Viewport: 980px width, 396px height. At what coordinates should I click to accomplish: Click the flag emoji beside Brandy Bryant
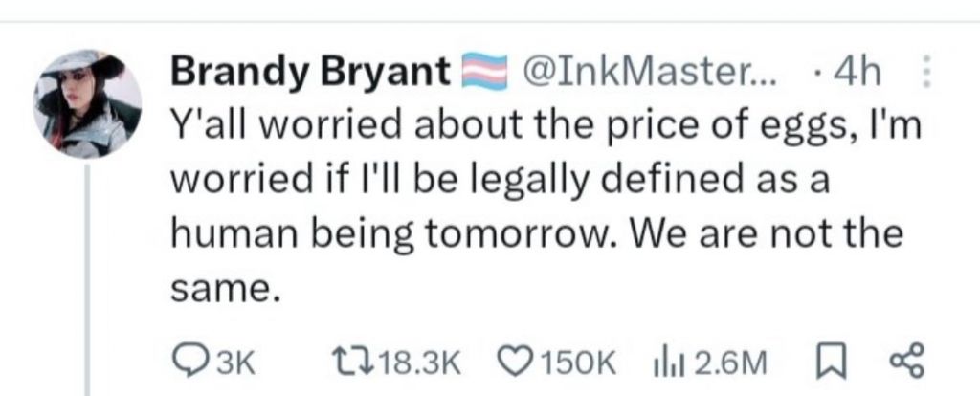click(x=483, y=72)
